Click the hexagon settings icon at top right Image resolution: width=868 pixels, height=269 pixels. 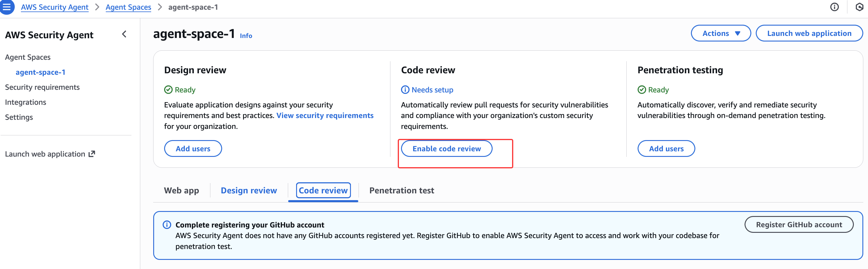coord(859,7)
